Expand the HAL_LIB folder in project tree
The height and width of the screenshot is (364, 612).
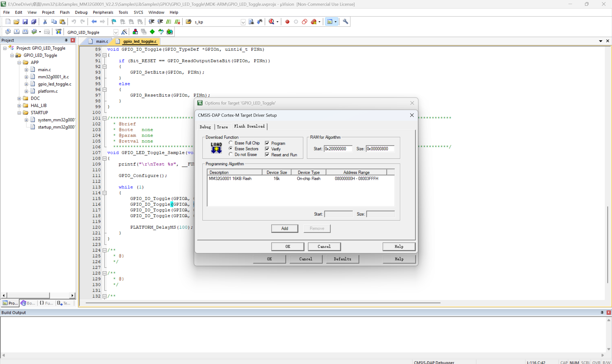19,105
